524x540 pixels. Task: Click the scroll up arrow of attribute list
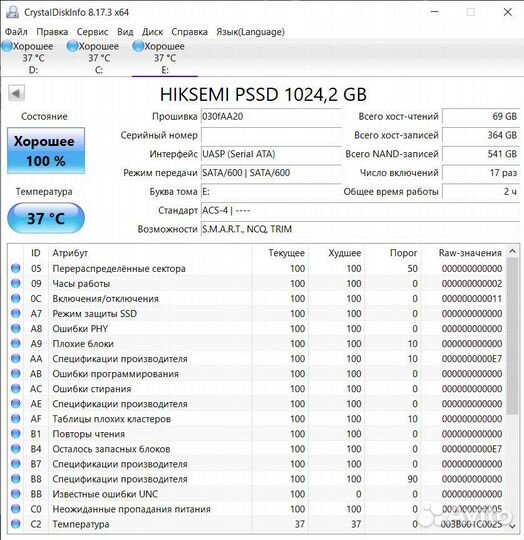(512, 251)
